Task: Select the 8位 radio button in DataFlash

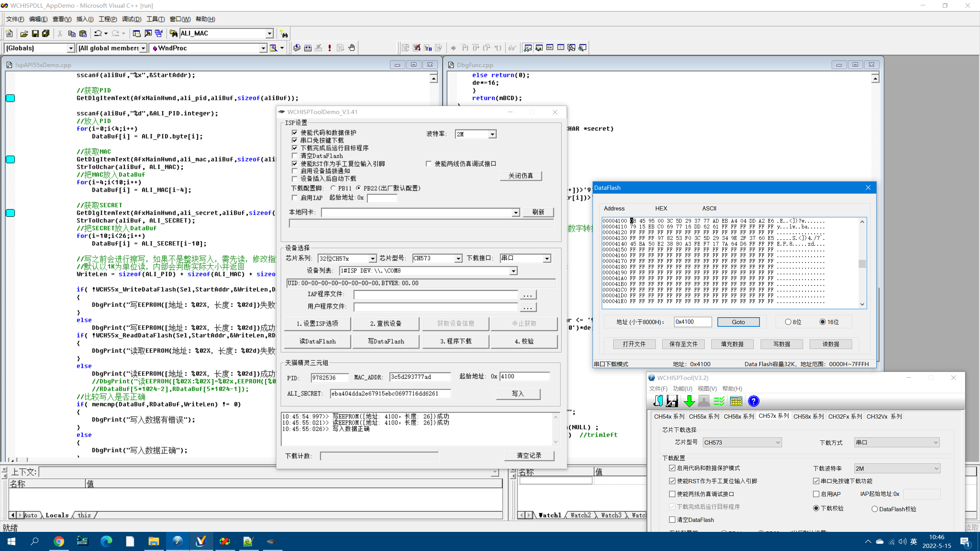Action: (x=788, y=322)
